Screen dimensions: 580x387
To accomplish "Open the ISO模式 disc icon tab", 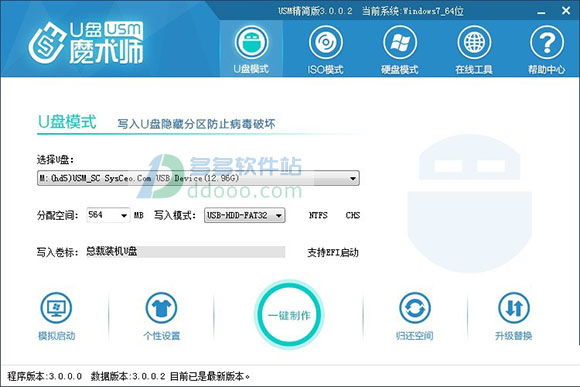I will tap(326, 42).
